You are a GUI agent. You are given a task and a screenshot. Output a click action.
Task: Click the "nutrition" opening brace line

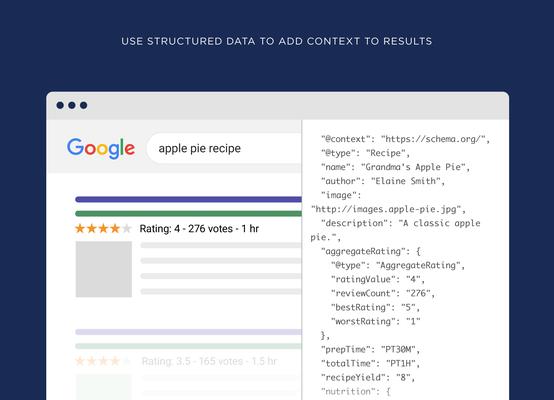355,392
